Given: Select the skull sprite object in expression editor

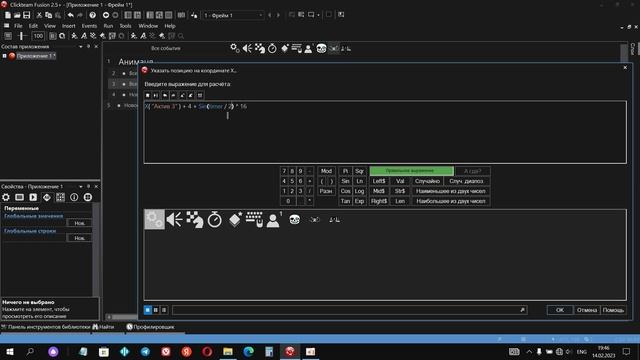Looking at the screenshot, I should pyautogui.click(x=294, y=220).
